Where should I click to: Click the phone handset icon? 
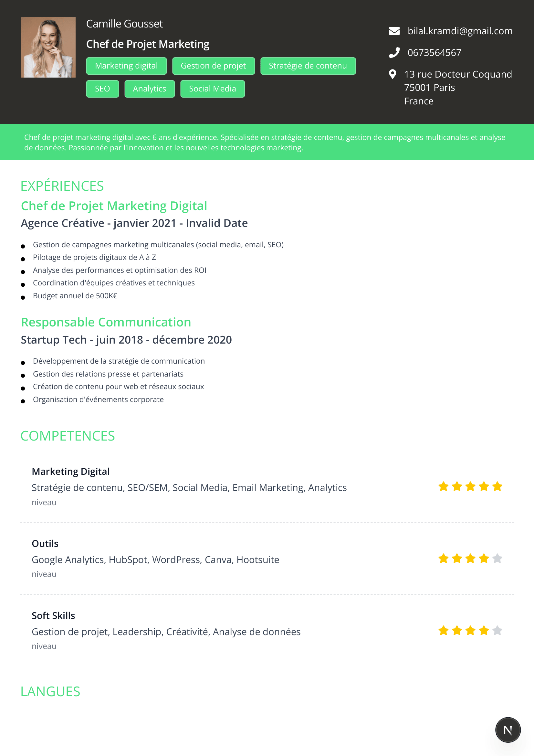(394, 53)
